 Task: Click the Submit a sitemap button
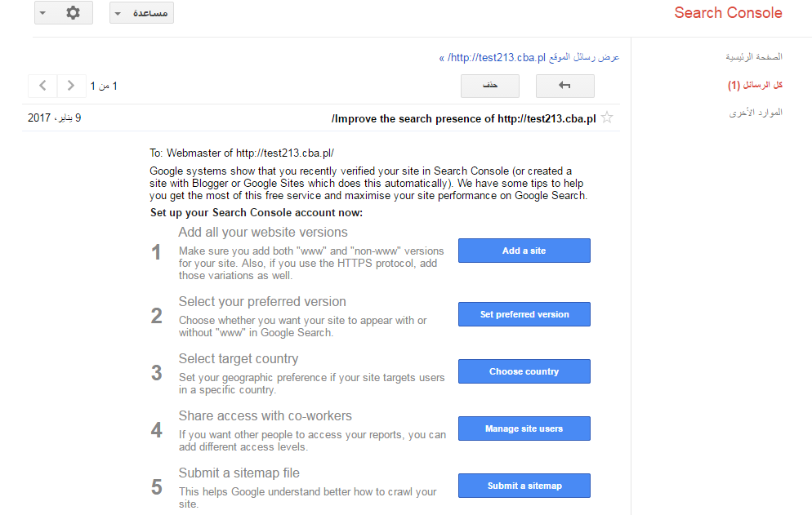524,486
